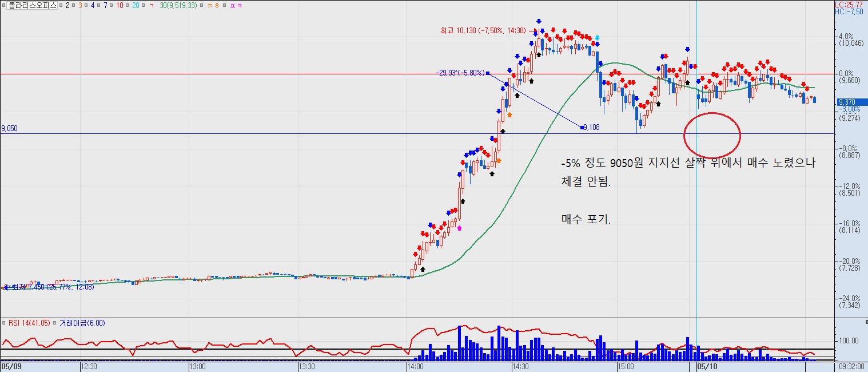
Task: Toggle the square before moving average 2
Action: (x=61, y=5)
